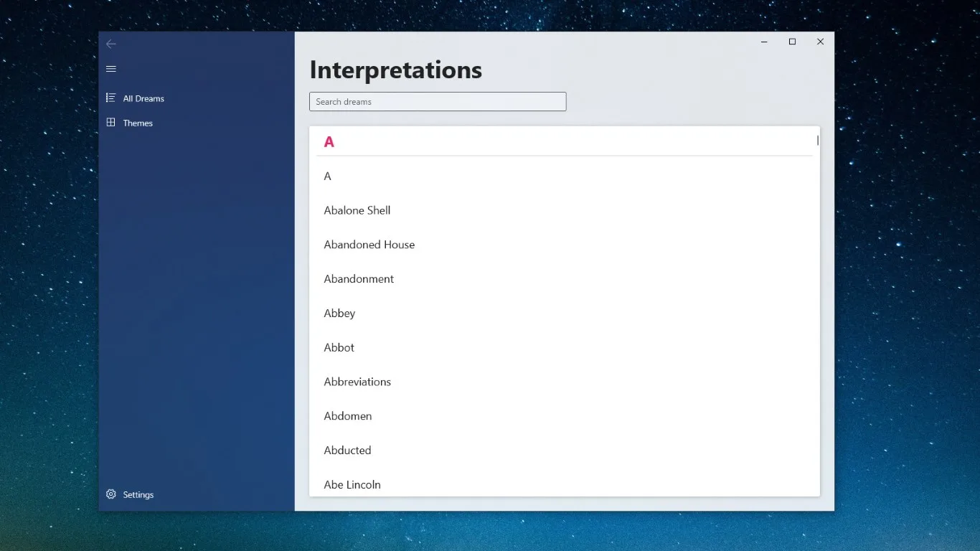This screenshot has width=980, height=551.
Task: Click the pink letter A group header
Action: [x=329, y=142]
